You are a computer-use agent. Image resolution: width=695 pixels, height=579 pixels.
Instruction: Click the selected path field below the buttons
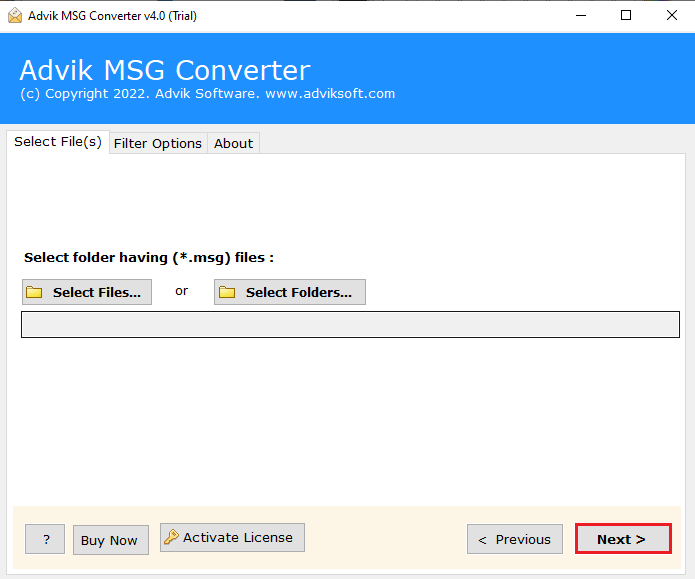(x=350, y=325)
